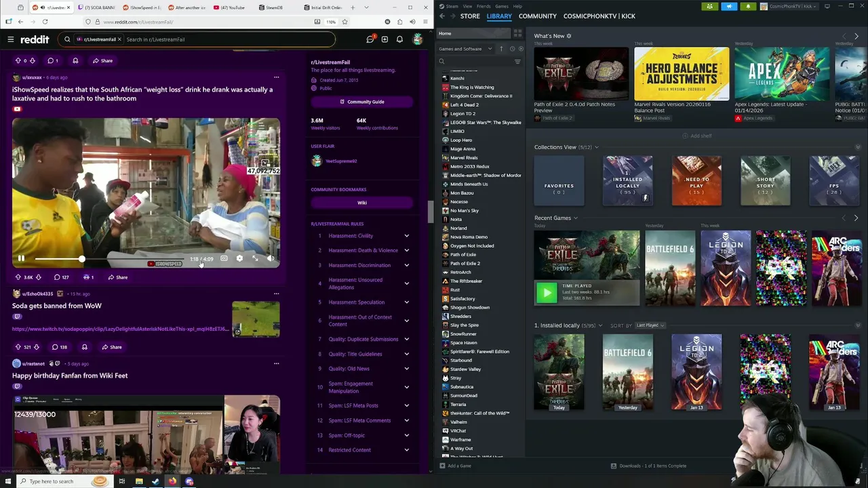Share the iShowSpeed laxative post
The image size is (868, 488).
pos(117,277)
